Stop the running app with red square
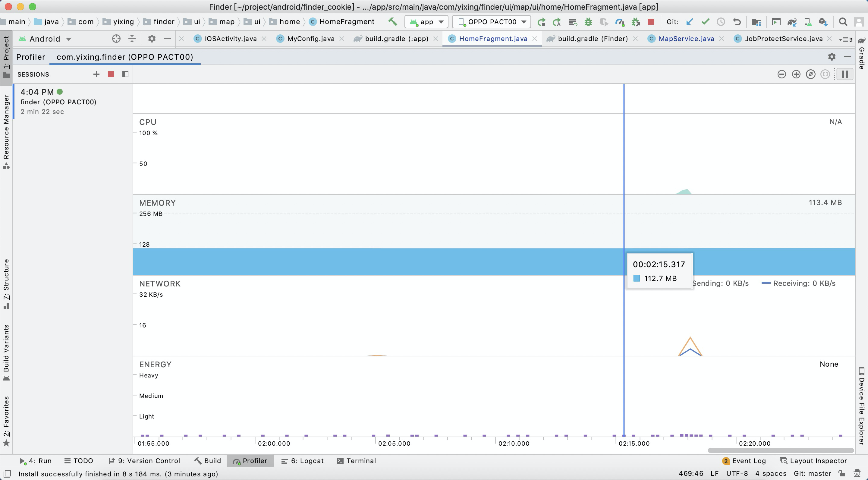The width and height of the screenshot is (868, 480). click(x=651, y=22)
